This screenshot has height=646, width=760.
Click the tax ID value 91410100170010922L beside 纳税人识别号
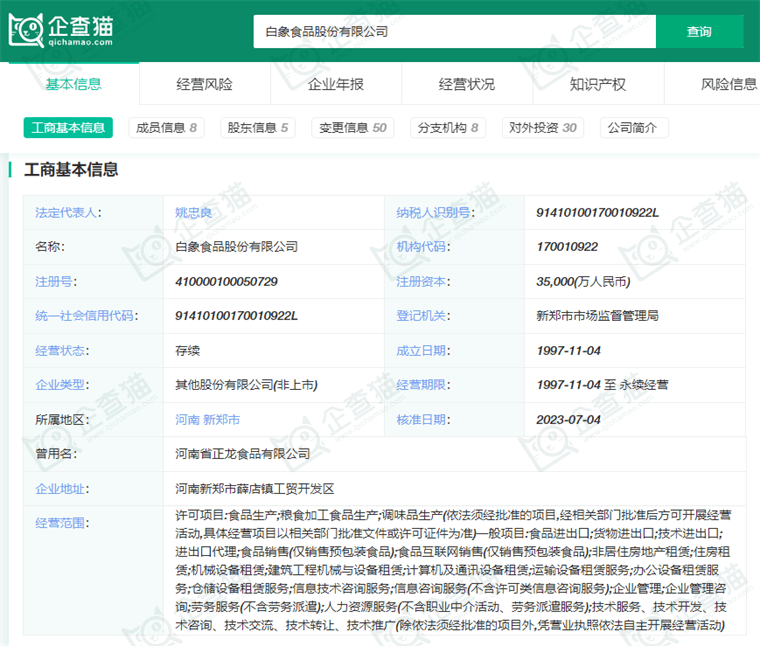coord(597,212)
